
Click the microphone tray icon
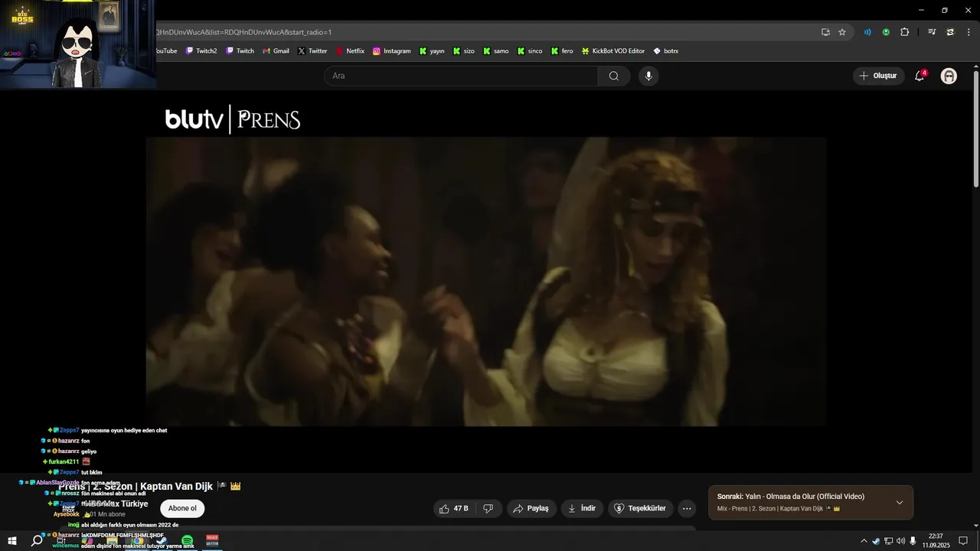point(913,541)
